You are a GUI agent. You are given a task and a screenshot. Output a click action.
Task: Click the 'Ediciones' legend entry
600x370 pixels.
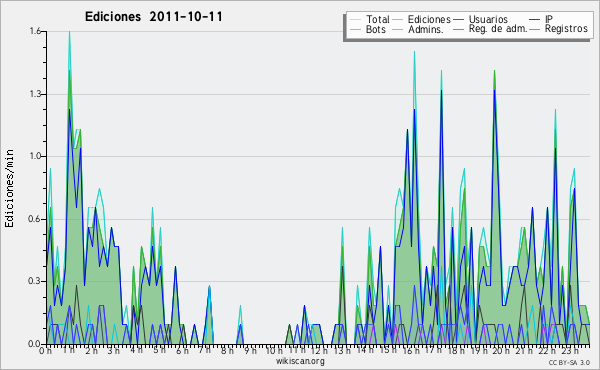(x=429, y=19)
